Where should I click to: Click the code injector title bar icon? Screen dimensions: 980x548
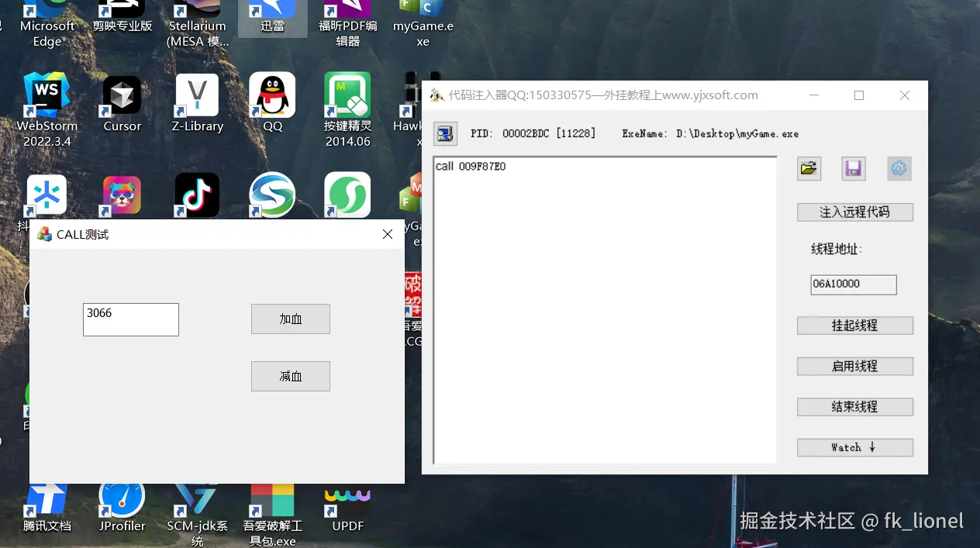pos(437,95)
